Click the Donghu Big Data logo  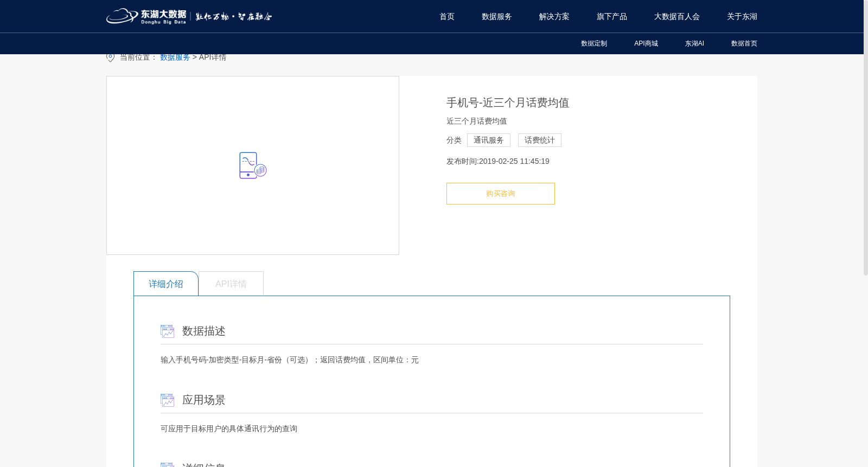pyautogui.click(x=146, y=16)
